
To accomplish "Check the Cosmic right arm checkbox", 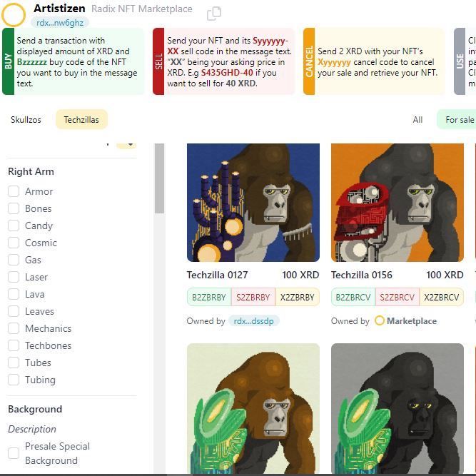I will [14, 243].
